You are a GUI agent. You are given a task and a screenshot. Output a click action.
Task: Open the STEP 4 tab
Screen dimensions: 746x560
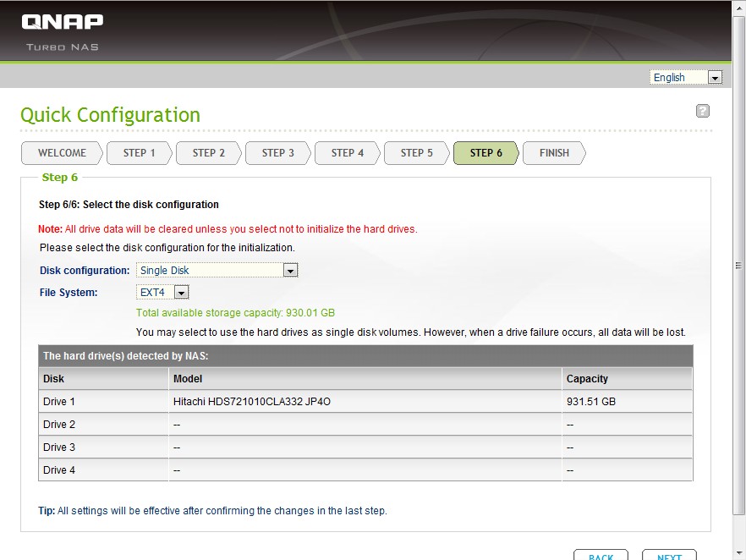coord(348,153)
